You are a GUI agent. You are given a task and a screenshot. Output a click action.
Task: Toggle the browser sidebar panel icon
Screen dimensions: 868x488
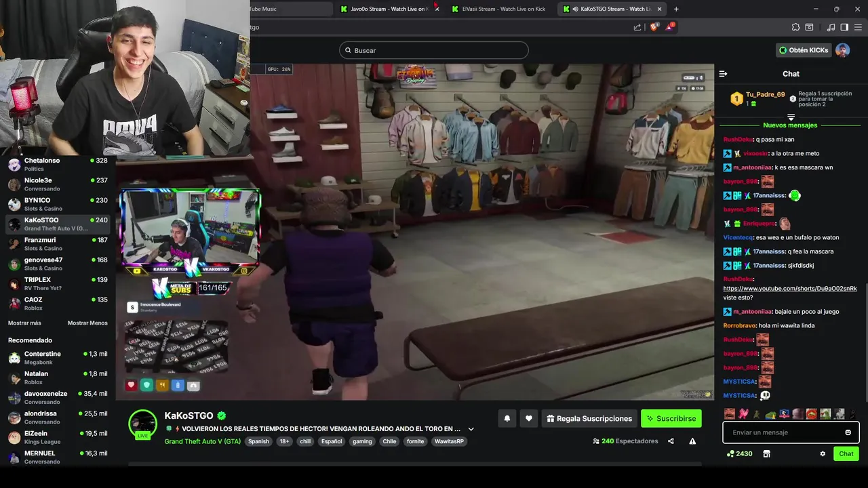click(x=844, y=27)
